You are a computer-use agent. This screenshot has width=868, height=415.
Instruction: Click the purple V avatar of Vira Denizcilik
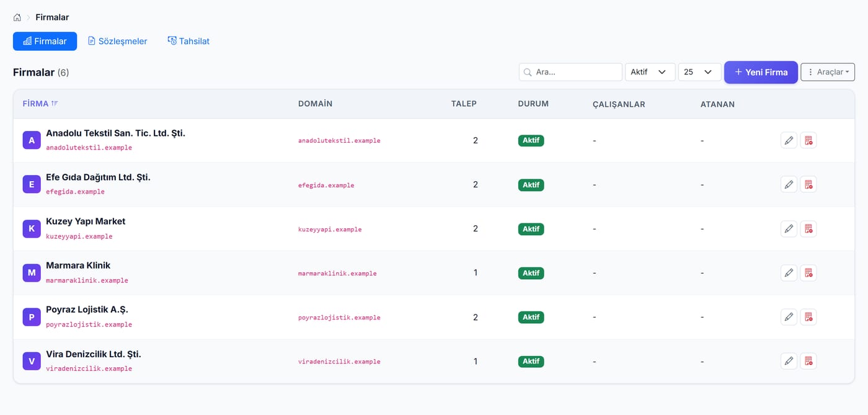coord(32,361)
